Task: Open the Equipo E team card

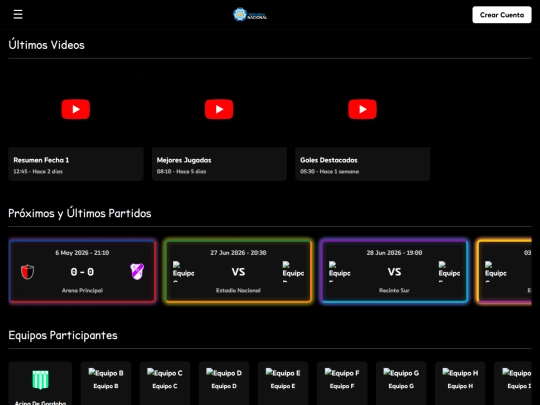Action: coord(283,383)
